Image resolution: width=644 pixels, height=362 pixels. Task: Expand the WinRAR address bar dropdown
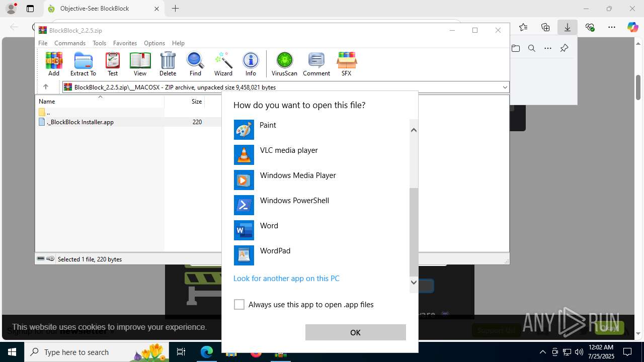(505, 87)
